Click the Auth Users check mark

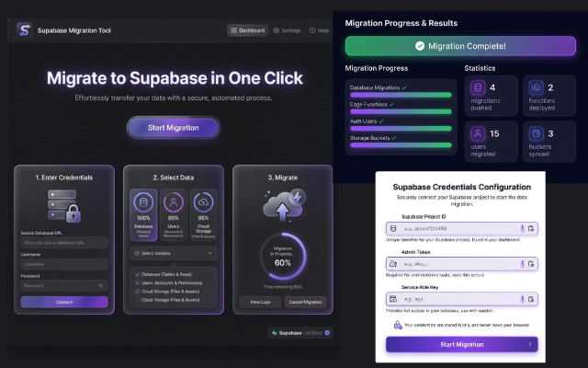[381, 121]
